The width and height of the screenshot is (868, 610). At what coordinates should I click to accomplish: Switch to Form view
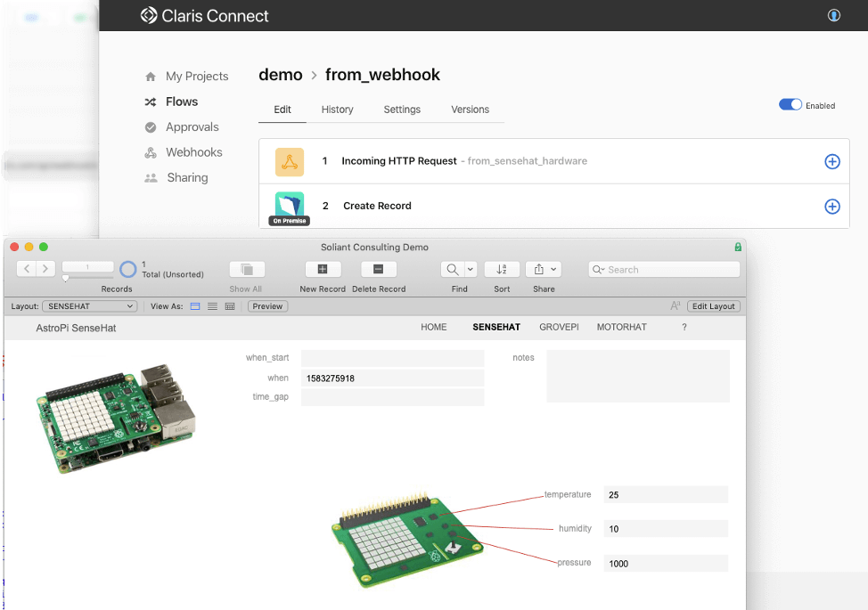(195, 306)
